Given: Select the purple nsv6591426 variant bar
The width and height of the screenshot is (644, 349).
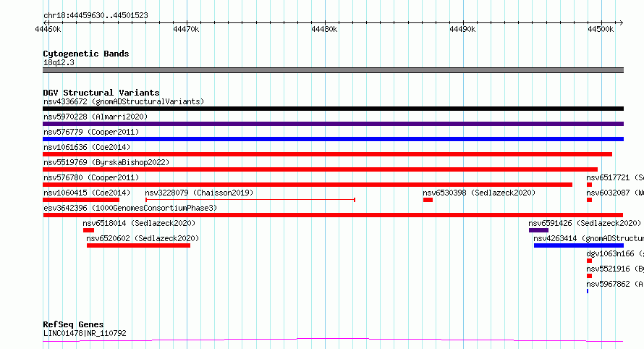Looking at the screenshot, I should pyautogui.click(x=538, y=230).
